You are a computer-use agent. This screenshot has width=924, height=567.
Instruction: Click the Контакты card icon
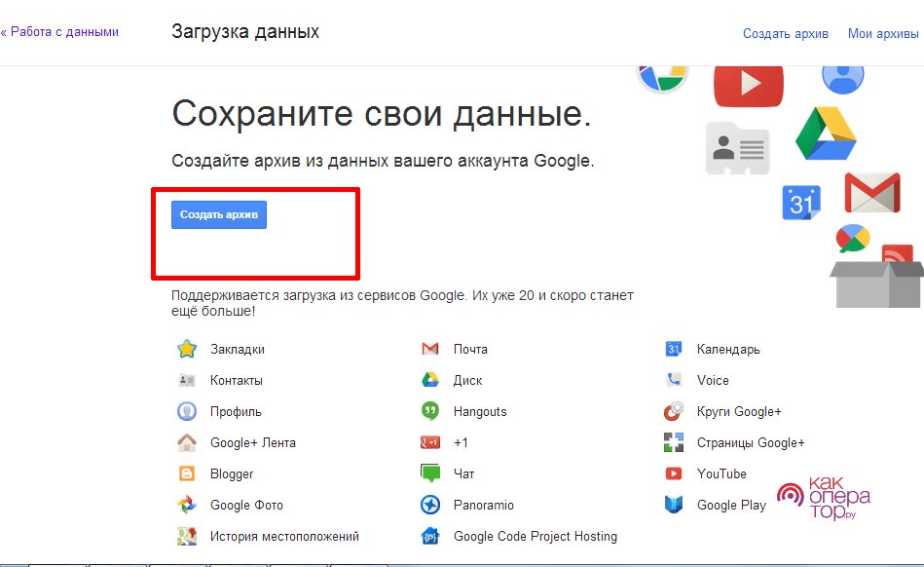[x=187, y=380]
